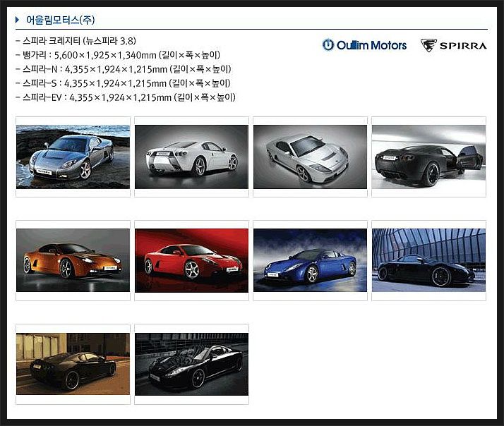This screenshot has width=504, height=426.
Task: Select the 스피라-N dimensions line
Action: tap(124, 69)
